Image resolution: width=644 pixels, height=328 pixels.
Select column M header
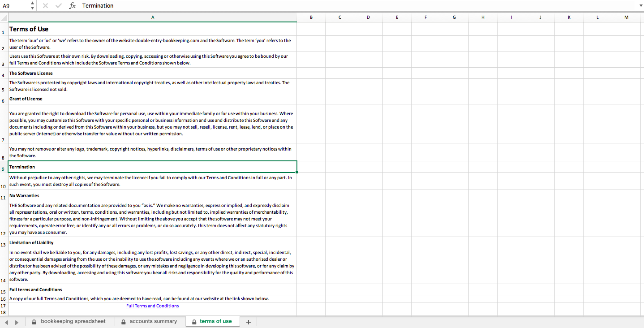pos(627,17)
